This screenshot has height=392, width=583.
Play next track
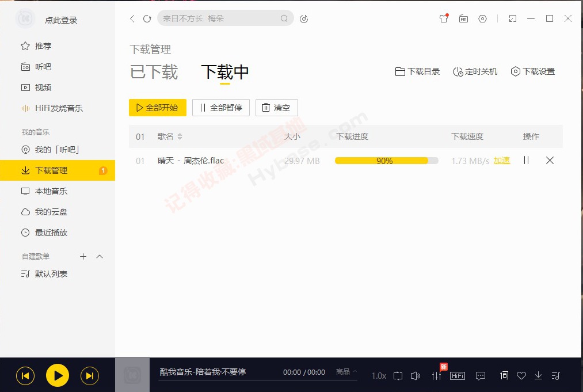(x=90, y=376)
